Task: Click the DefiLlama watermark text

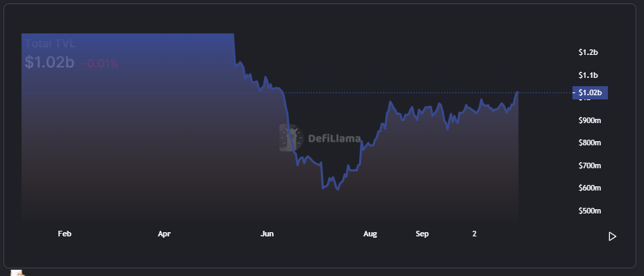Action: (334, 138)
